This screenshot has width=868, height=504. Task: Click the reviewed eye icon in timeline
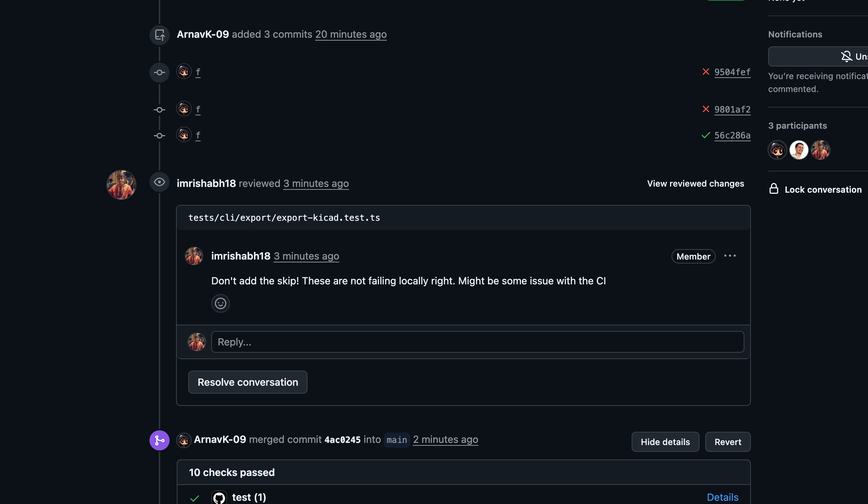coord(160,182)
